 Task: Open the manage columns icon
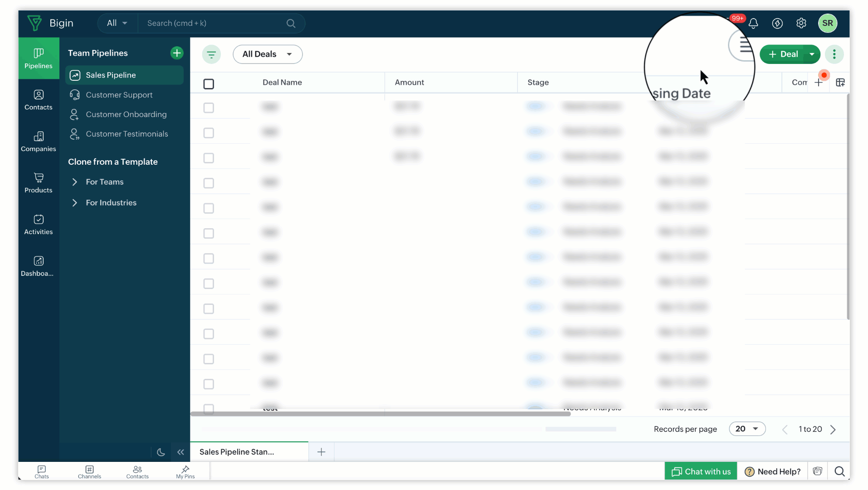click(x=840, y=83)
